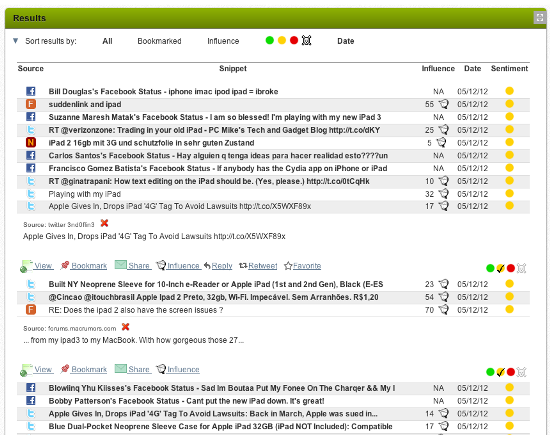Viewport: 550px width, 438px height.
Task: Click Twitter icon for Blue Dual-Pocket Neoprene Sleeve
Action: (x=31, y=426)
